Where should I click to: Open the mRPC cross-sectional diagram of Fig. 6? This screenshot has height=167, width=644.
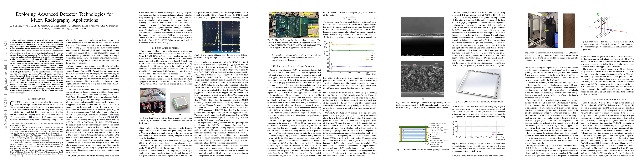click(x=423, y=135)
